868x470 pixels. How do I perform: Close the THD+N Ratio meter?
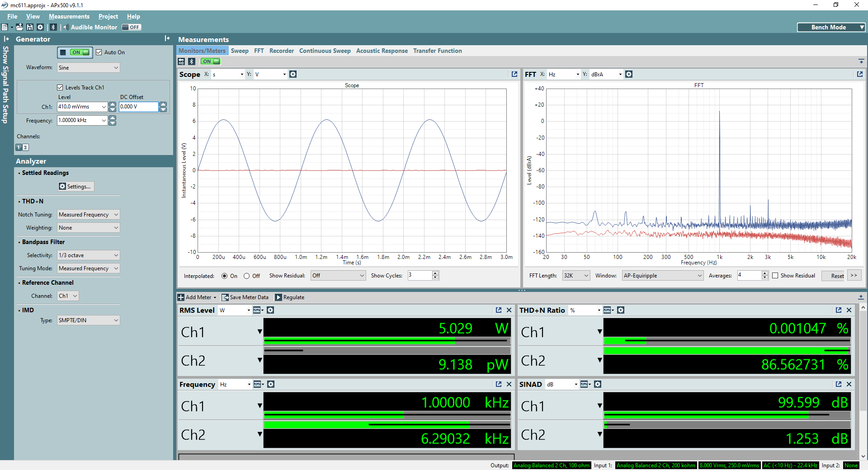coord(849,310)
